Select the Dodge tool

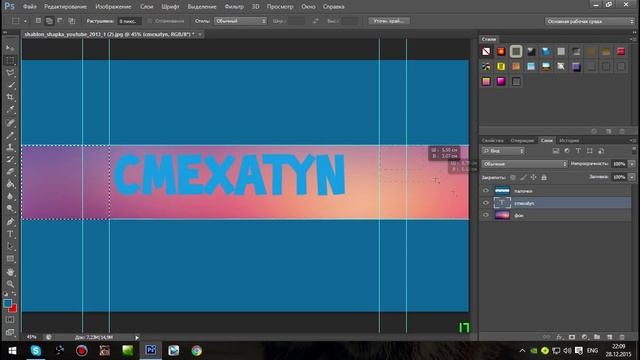(10, 209)
